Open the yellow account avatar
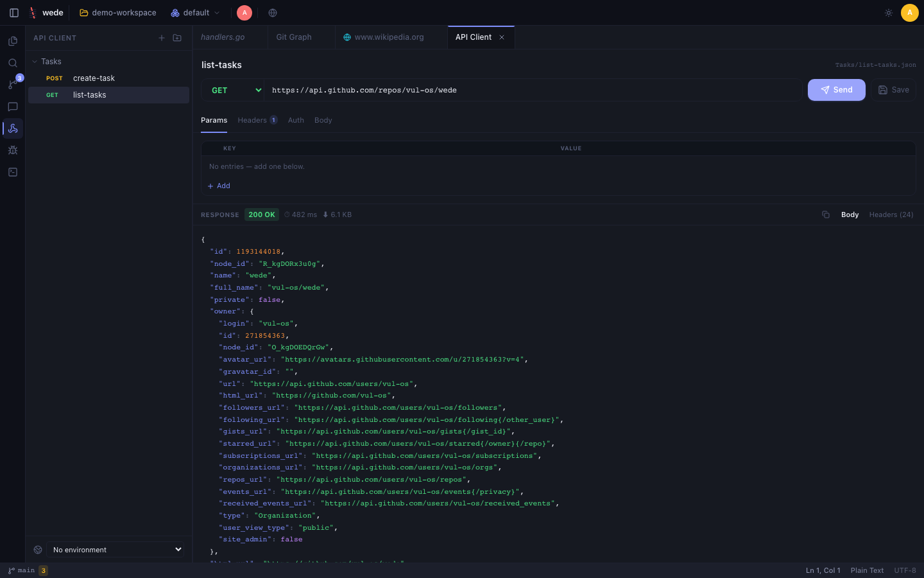The width and height of the screenshot is (924, 578). coord(909,13)
